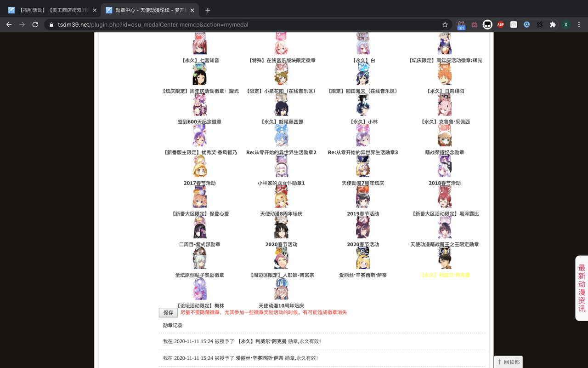Screen dimensions: 588x368
Task: Click the 二周目-紫式部勋章 medal image
Action: (x=200, y=228)
